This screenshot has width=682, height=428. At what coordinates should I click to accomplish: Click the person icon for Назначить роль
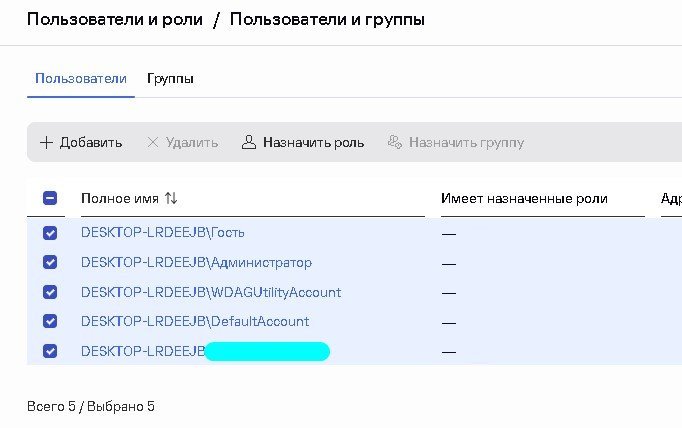tap(249, 142)
